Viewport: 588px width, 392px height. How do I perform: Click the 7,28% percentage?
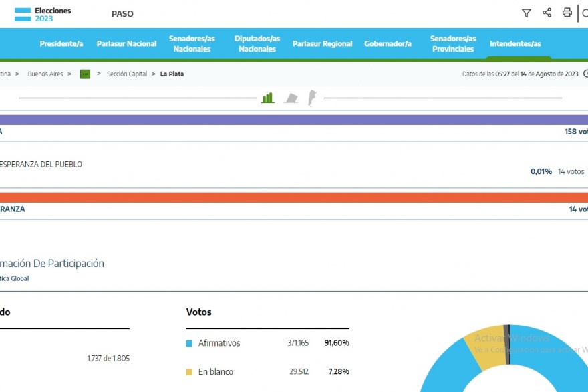(339, 371)
